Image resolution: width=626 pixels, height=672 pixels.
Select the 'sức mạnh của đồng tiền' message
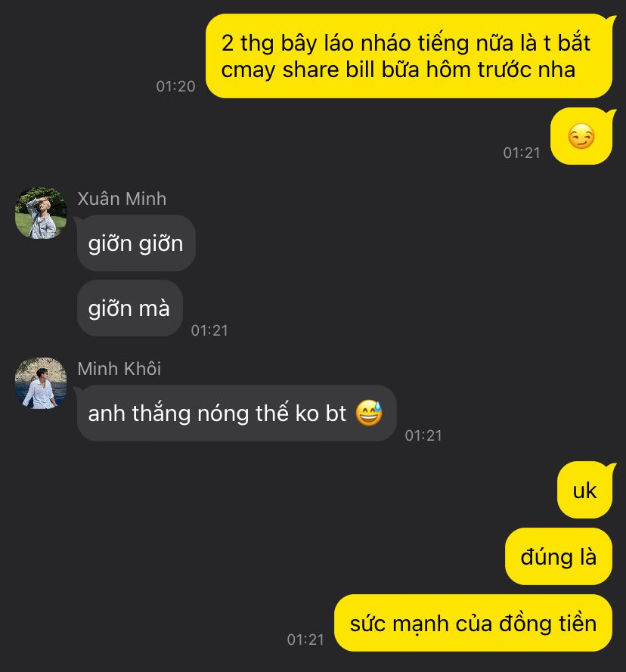[473, 623]
